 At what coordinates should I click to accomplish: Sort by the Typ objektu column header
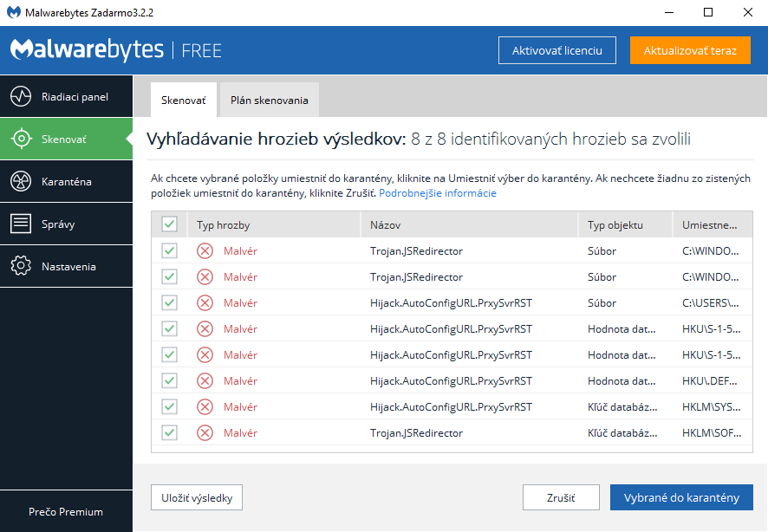[x=615, y=225]
